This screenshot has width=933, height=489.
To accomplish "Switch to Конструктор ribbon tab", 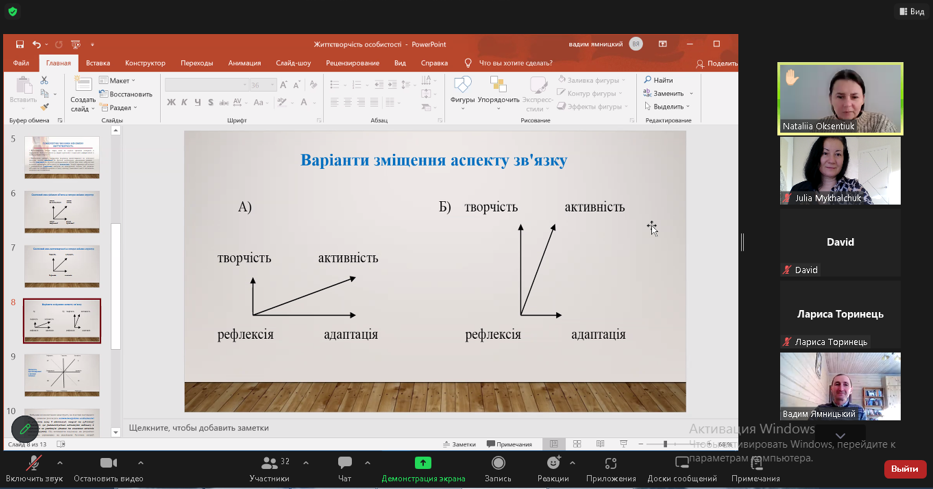I will [145, 63].
